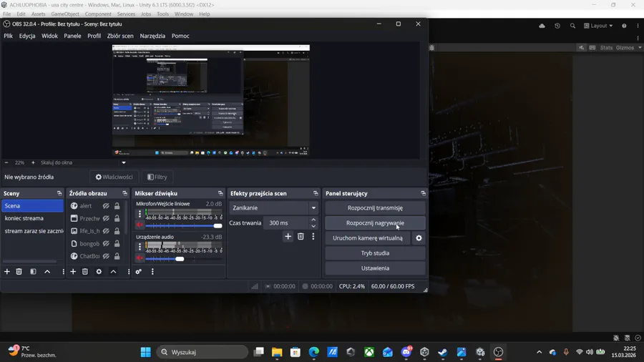Open scene filters icon in Sceny panel
The height and width of the screenshot is (362, 644).
click(33, 272)
